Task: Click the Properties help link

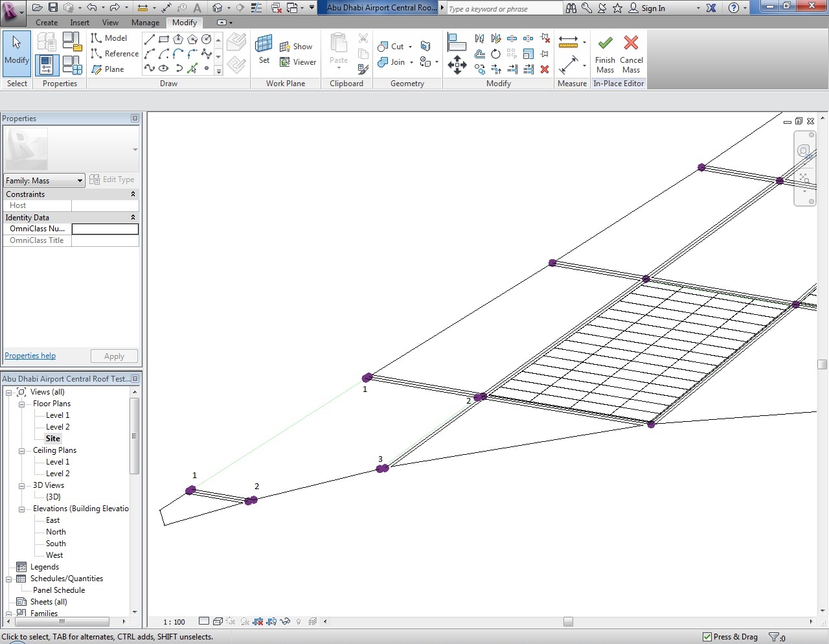Action: click(x=30, y=356)
